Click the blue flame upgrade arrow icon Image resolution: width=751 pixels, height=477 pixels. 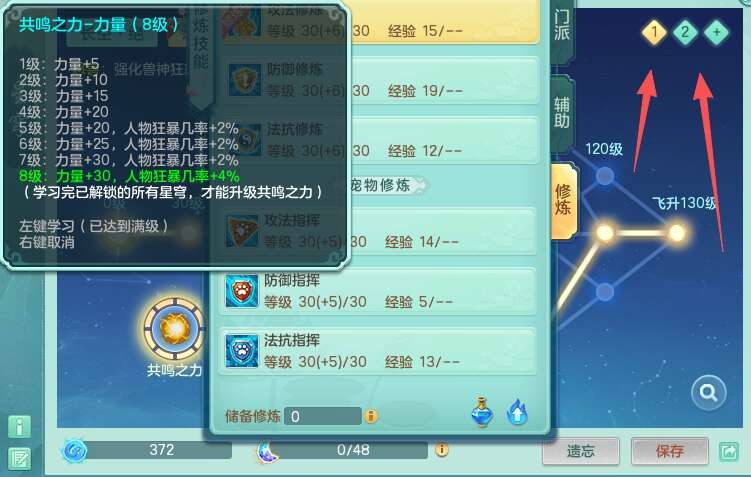tap(517, 412)
